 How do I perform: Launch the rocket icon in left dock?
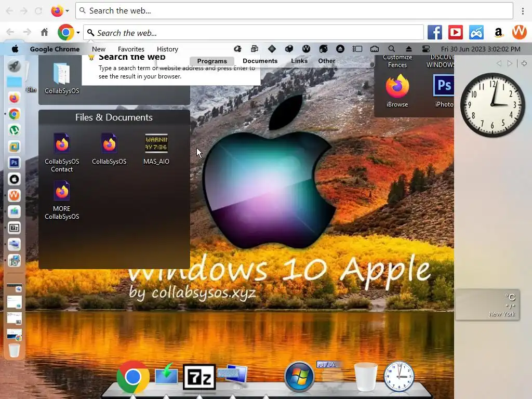14,66
